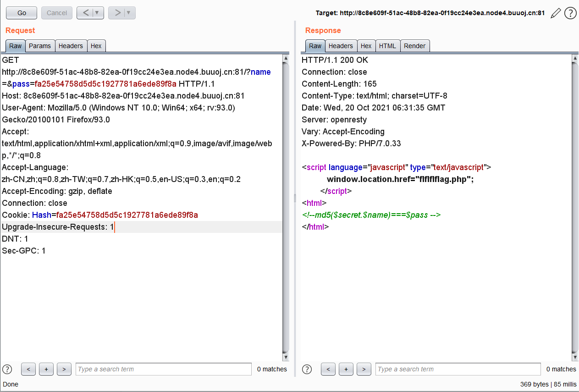
Task: Expand the back history dropdown arrow
Action: 97,13
